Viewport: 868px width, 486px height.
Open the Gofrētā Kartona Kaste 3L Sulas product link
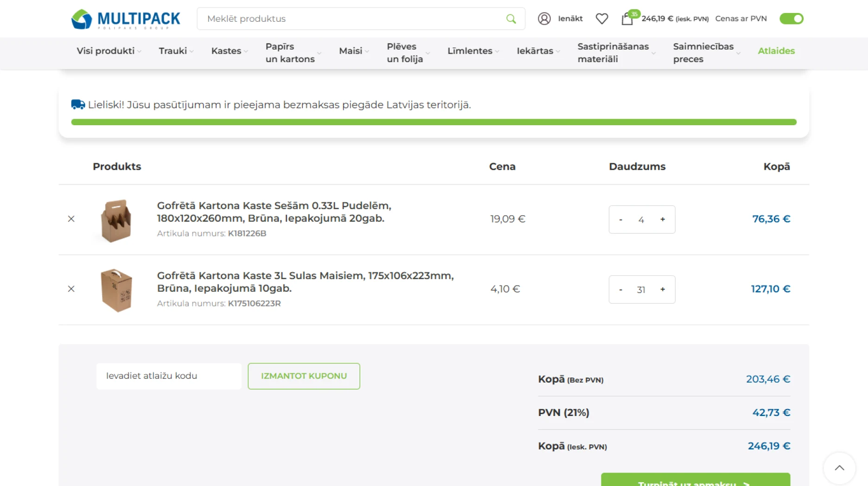point(305,282)
